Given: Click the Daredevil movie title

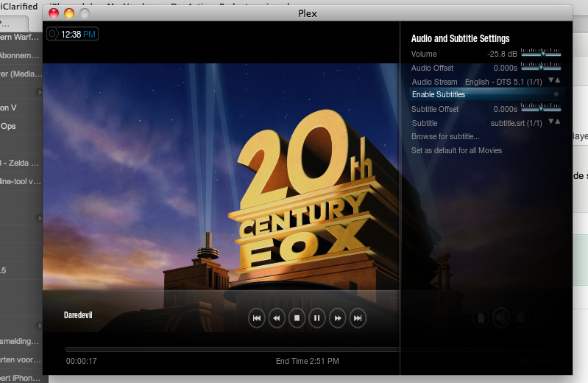Looking at the screenshot, I should (78, 315).
